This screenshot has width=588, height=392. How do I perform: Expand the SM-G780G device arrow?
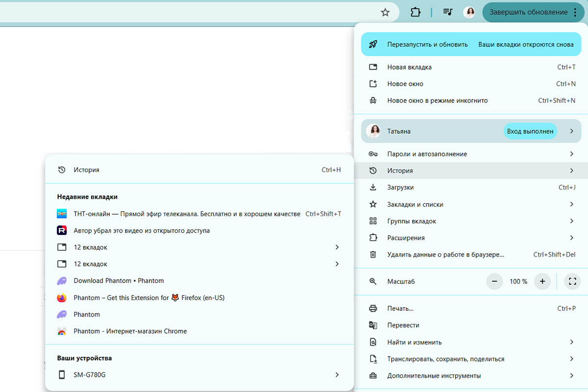click(x=337, y=374)
